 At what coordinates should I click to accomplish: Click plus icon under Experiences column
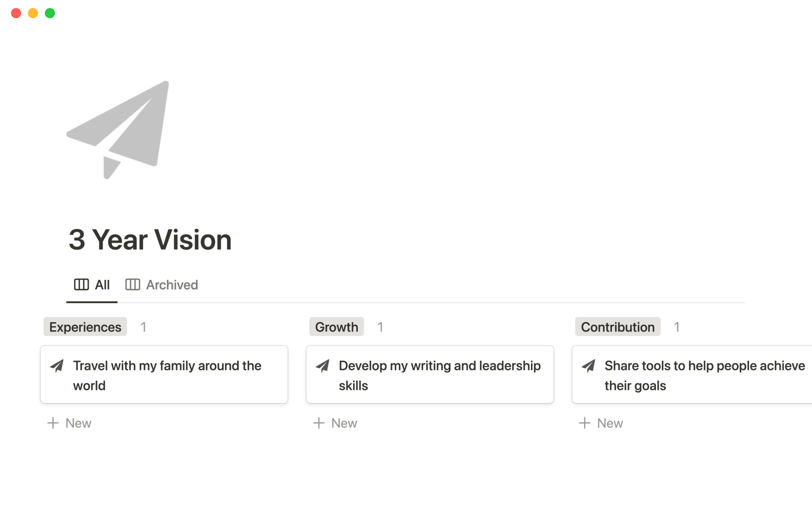[53, 423]
